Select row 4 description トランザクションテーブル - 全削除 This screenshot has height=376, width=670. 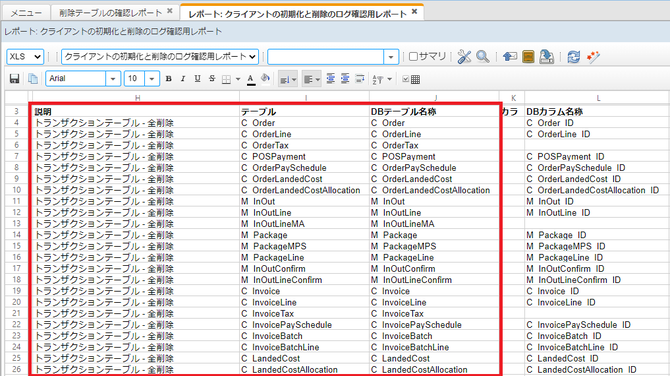[136, 123]
